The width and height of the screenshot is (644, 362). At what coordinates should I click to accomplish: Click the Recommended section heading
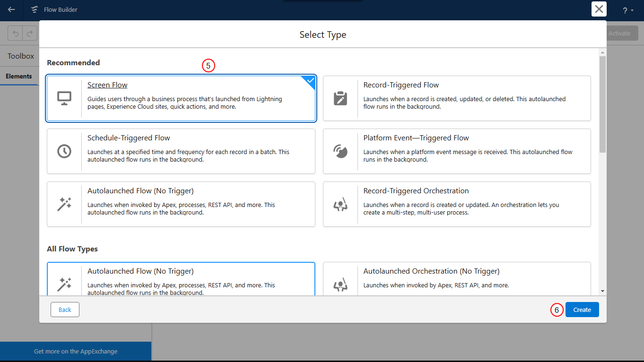click(x=73, y=62)
